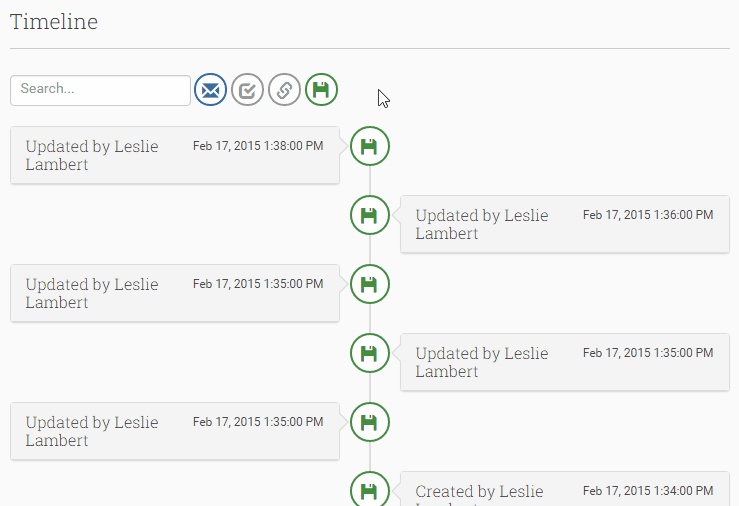This screenshot has height=506, width=739.
Task: Click the save marker for 1:34:00 PM
Action: [x=370, y=489]
